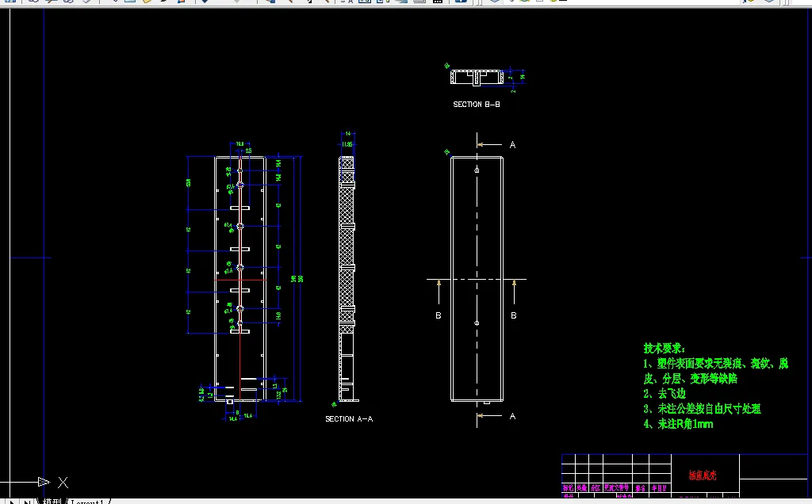This screenshot has height=504, width=812.
Task: Select the line starting 1、塑件表面要求无裂痕
Action: [x=716, y=363]
